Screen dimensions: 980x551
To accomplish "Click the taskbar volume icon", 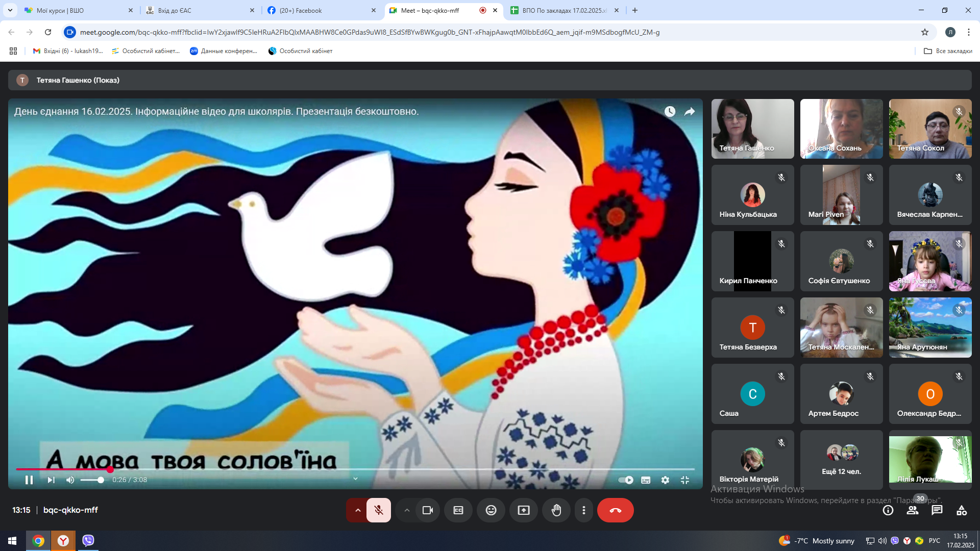I will coord(883,541).
